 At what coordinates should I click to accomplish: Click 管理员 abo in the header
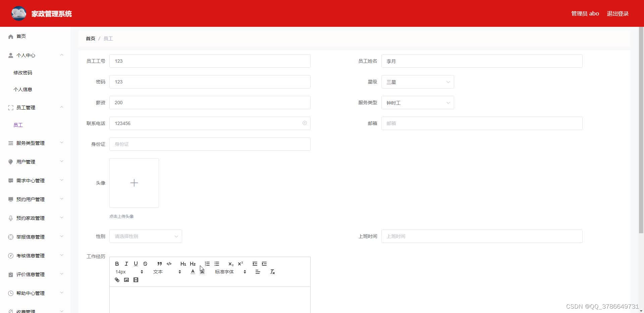585,13
